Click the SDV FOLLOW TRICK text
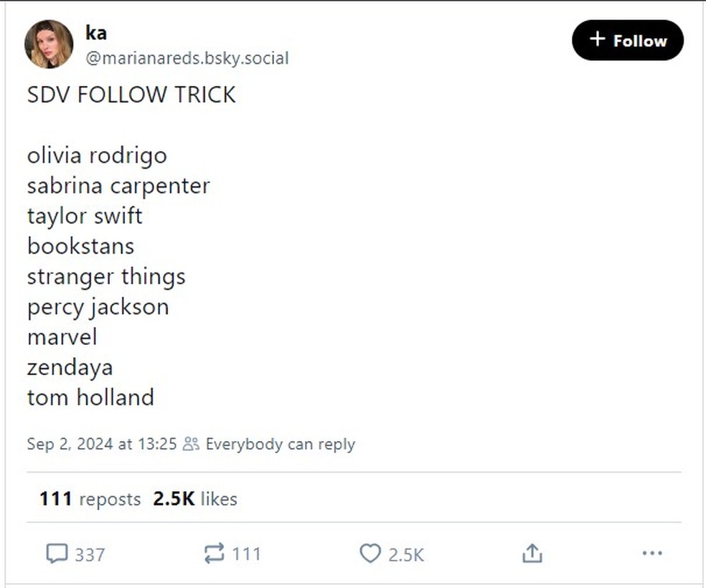This screenshot has width=706, height=588. pos(131,95)
